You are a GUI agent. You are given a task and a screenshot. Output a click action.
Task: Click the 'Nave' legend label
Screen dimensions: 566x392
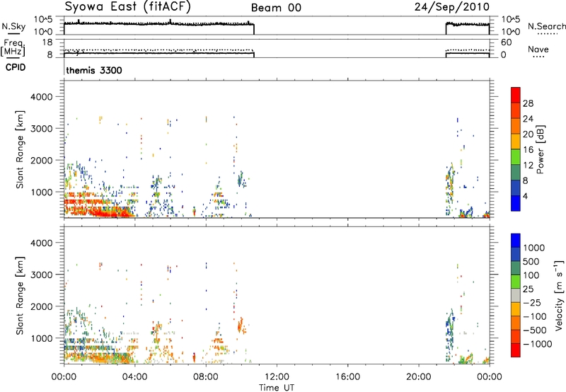[x=538, y=49]
